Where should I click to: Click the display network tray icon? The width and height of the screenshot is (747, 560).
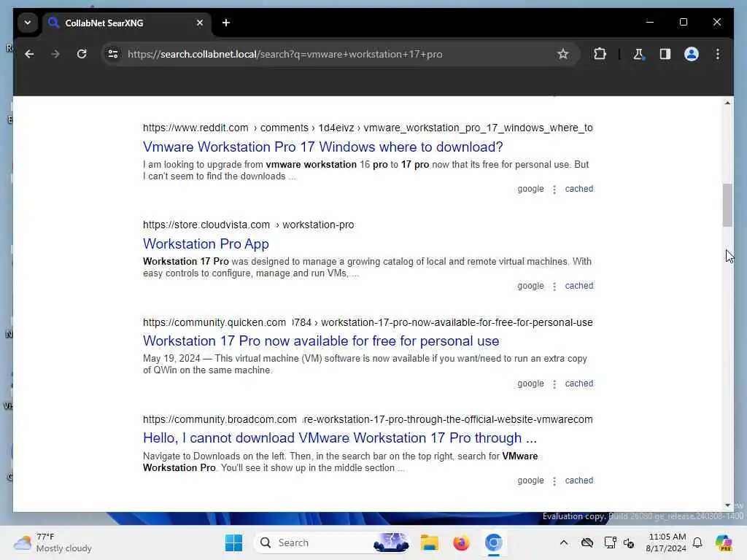[x=610, y=542]
